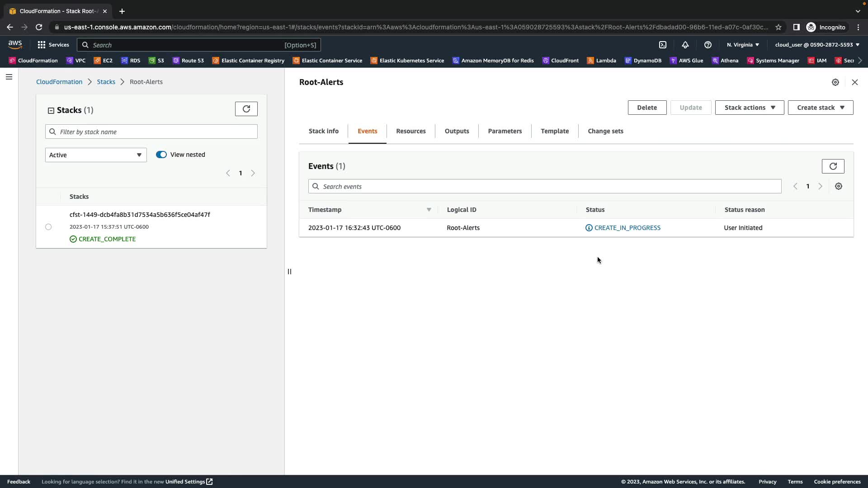Open the N. Virginia region selector
Screen dimensions: 868x488
pyautogui.click(x=743, y=45)
